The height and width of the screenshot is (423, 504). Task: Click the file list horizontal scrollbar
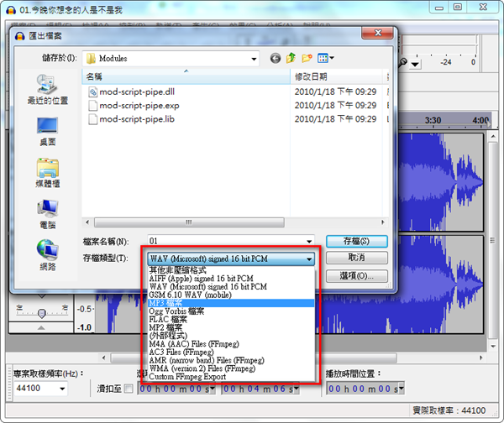[x=189, y=222]
